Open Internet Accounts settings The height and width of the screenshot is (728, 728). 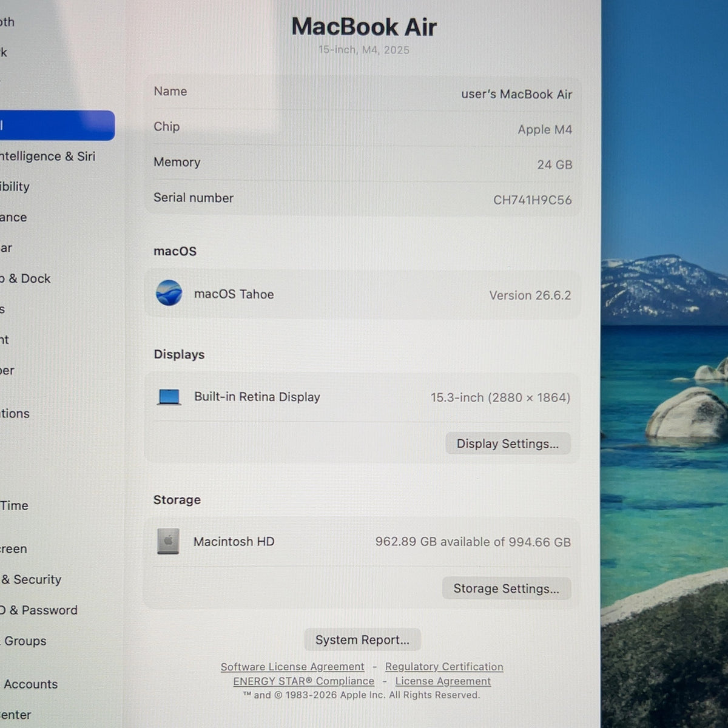(29, 684)
